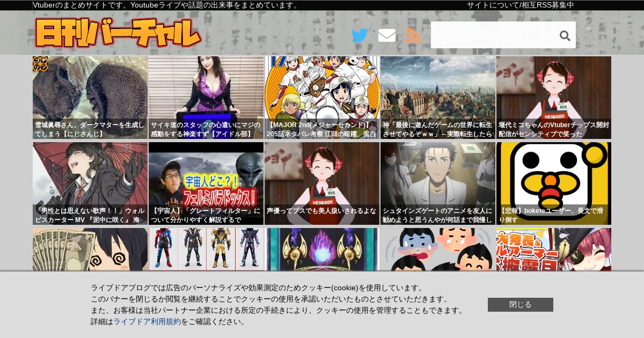Open the red-haired pirate girl 大発表 thumbnail
Image resolution: width=644 pixels, height=338 pixels.
click(x=554, y=249)
